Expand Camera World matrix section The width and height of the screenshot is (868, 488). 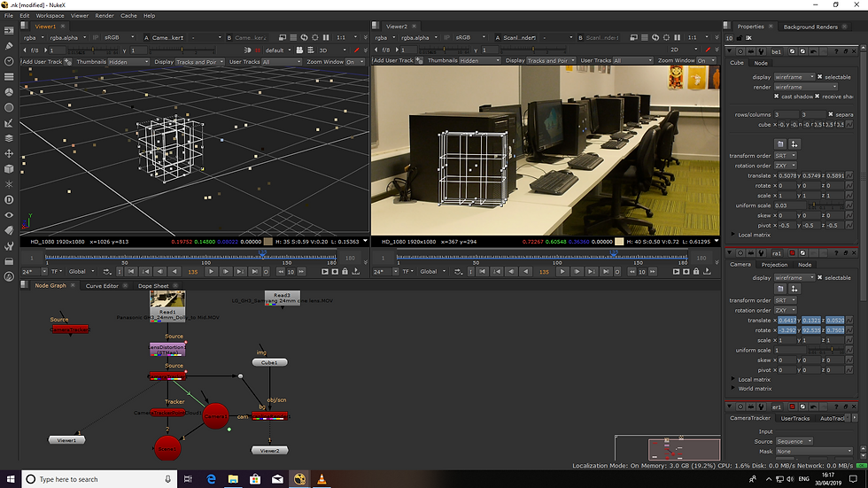pyautogui.click(x=733, y=389)
